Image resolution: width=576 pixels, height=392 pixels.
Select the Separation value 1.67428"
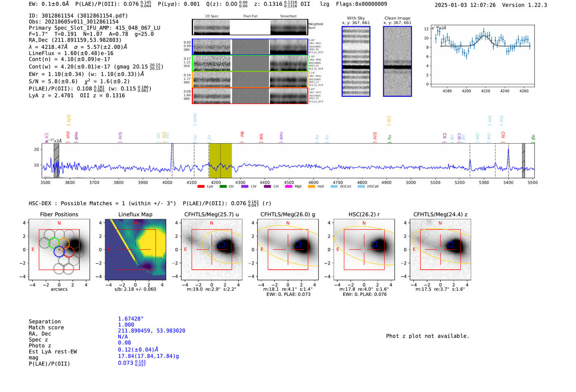pyautogui.click(x=131, y=319)
